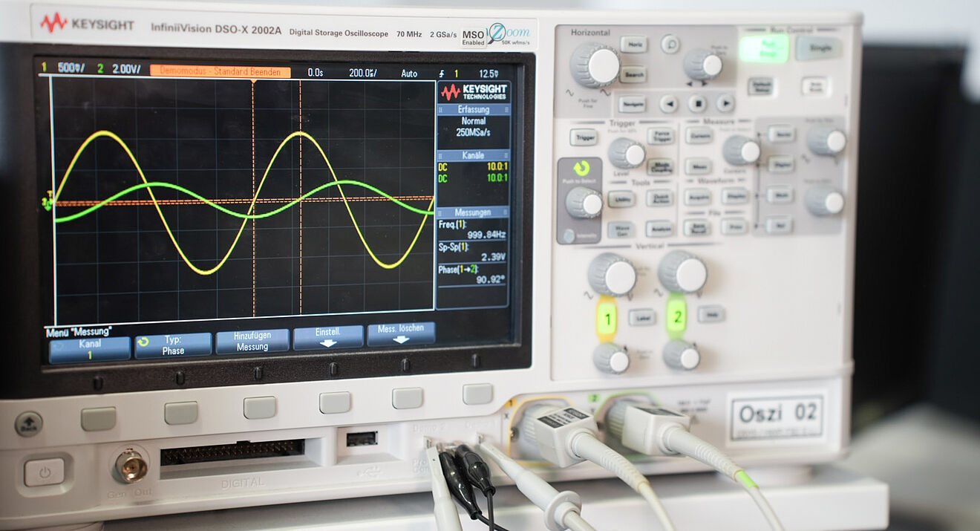Open the Mess. löschen softkey submenu
This screenshot has height=531, width=980.
(x=401, y=333)
